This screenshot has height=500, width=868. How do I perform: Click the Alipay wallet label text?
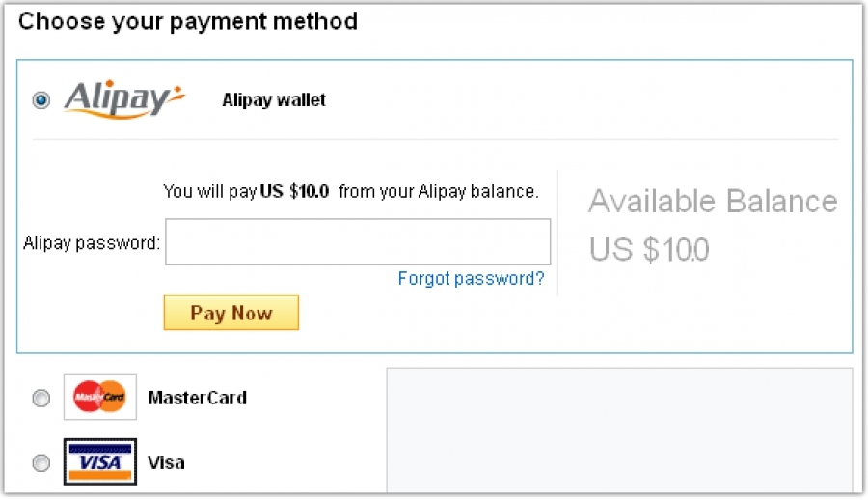tap(274, 99)
